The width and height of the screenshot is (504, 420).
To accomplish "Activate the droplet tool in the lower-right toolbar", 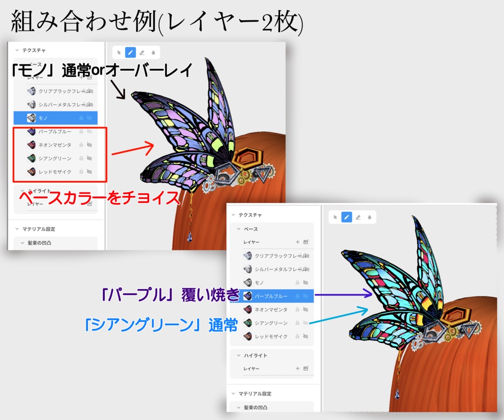I will pyautogui.click(x=370, y=217).
